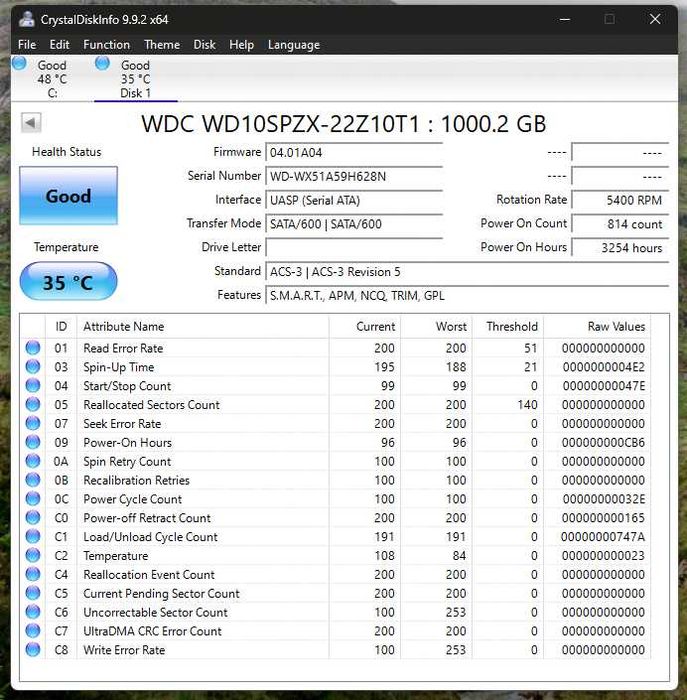
Task: Open the Help menu
Action: [241, 45]
